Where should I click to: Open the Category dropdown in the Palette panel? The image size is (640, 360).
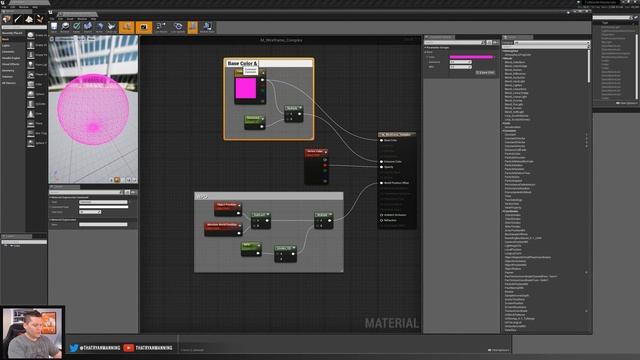[551, 42]
